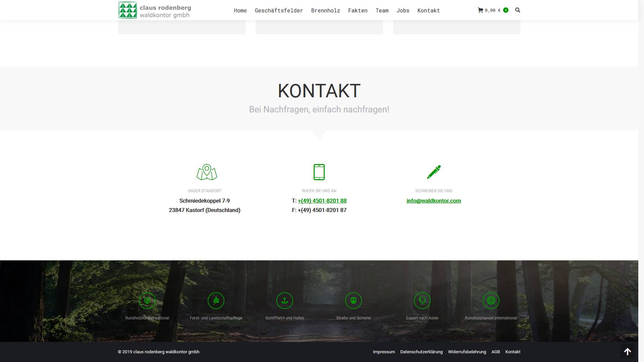This screenshot has height=362, width=644.
Task: Go to Home in the navigation
Action: coord(240,10)
